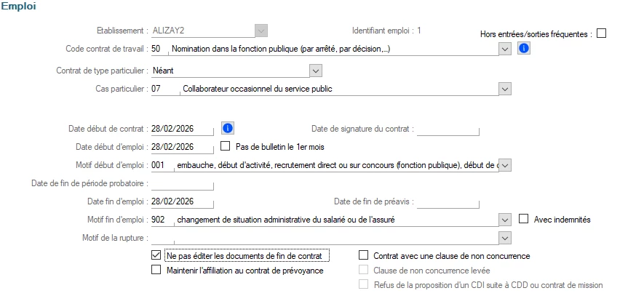Select Date fin d'emploi input field
This screenshot has width=644, height=296.
point(182,201)
